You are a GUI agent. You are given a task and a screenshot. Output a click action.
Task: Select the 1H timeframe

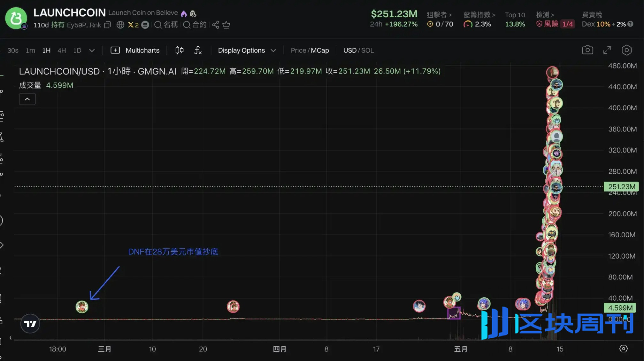[46, 51]
